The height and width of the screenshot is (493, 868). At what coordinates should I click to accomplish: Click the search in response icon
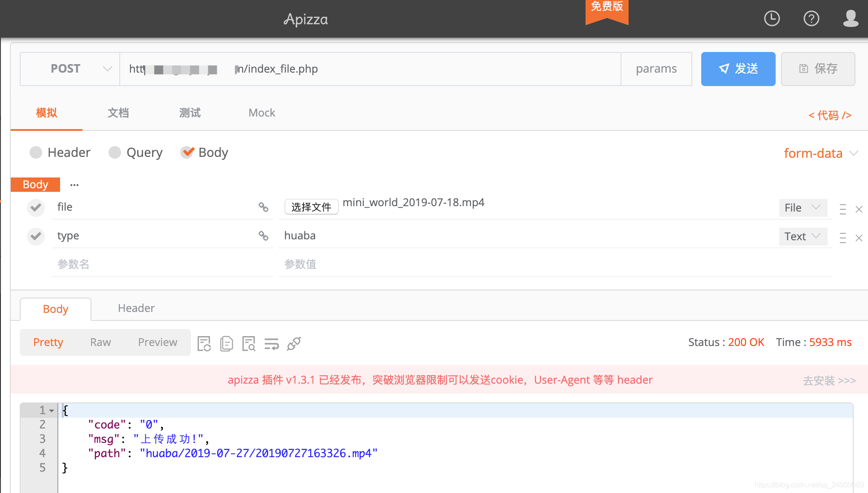pyautogui.click(x=249, y=344)
